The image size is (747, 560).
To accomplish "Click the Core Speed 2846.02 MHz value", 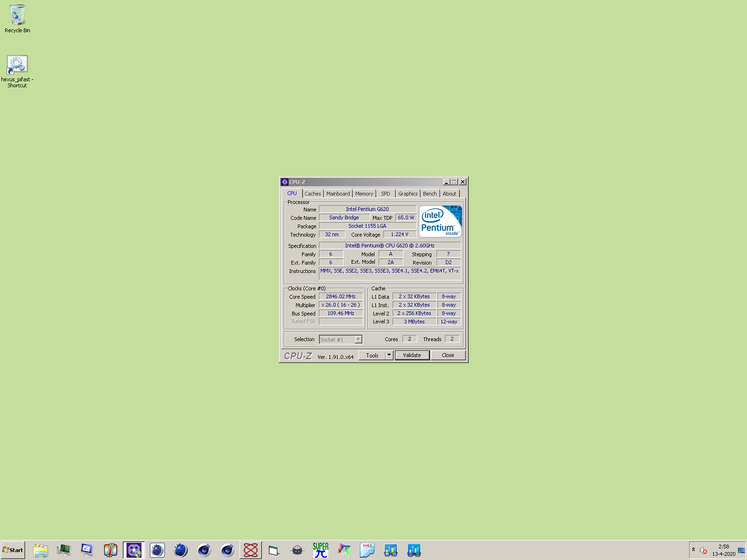I will [x=341, y=296].
